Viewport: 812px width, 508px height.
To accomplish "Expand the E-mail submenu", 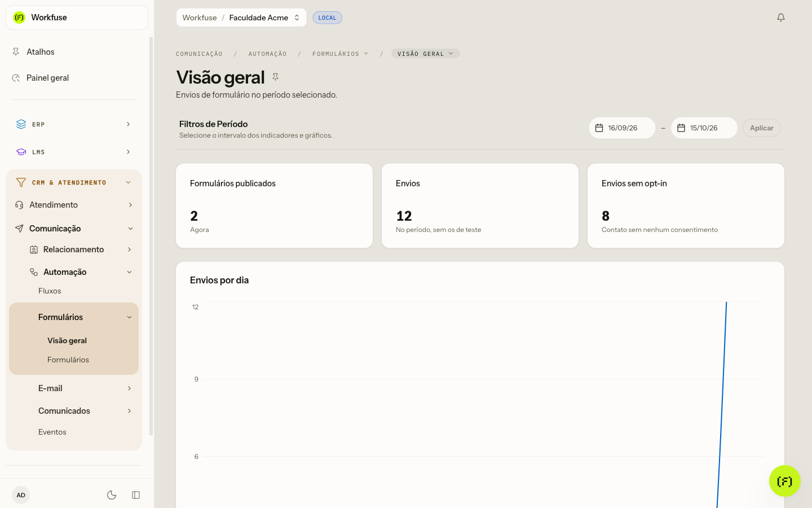I will point(129,388).
